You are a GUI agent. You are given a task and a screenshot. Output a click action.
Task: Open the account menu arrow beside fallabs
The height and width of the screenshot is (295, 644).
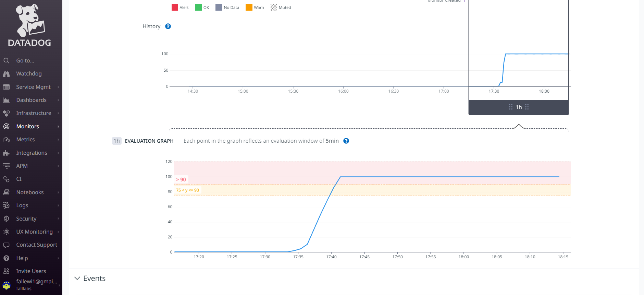click(x=59, y=285)
